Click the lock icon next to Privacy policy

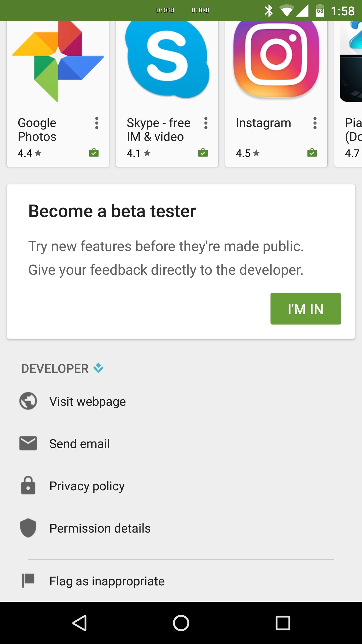click(x=28, y=486)
